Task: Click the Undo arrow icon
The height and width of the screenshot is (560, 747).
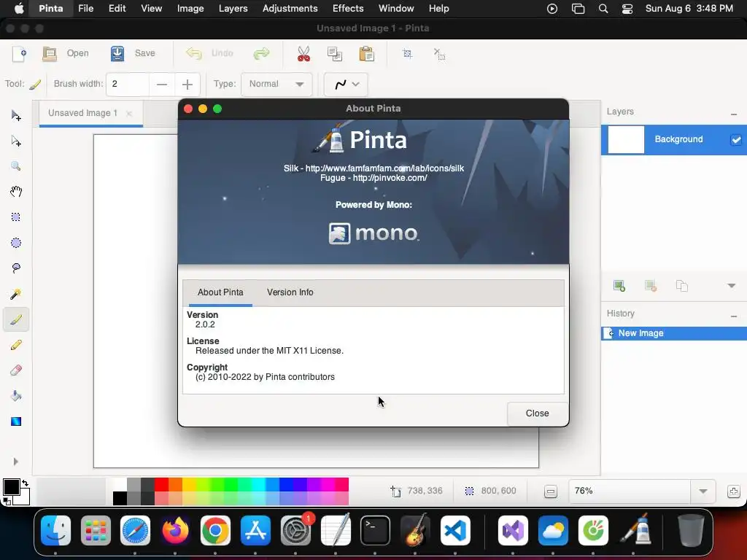Action: pyautogui.click(x=194, y=53)
